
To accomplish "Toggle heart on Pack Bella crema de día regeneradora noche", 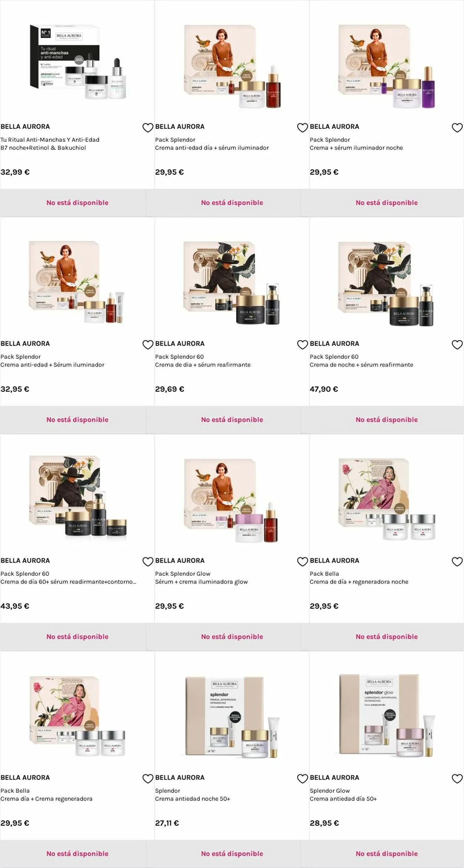I will pos(457,562).
